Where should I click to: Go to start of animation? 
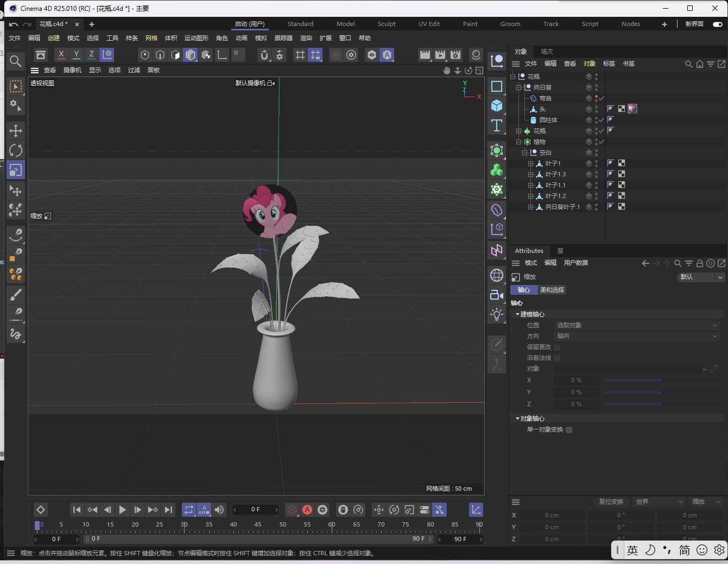[77, 510]
